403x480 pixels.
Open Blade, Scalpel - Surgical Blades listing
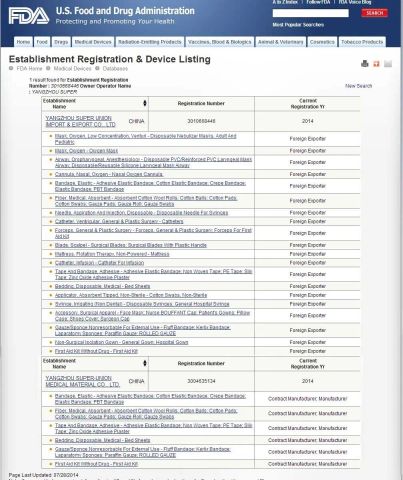(x=131, y=245)
